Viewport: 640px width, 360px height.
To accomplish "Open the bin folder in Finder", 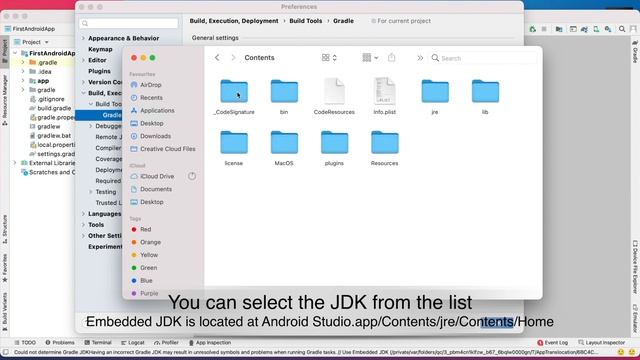I will [284, 91].
